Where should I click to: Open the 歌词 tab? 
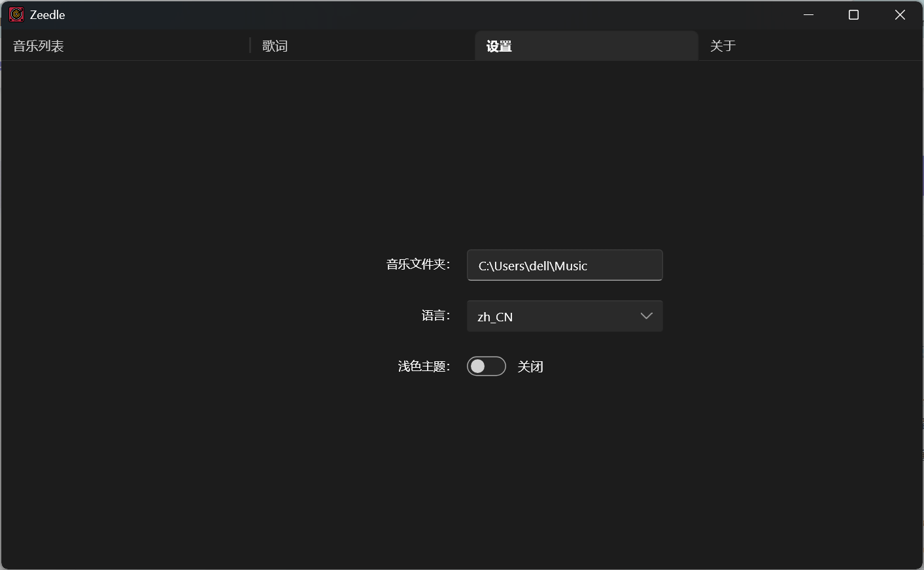coord(275,46)
